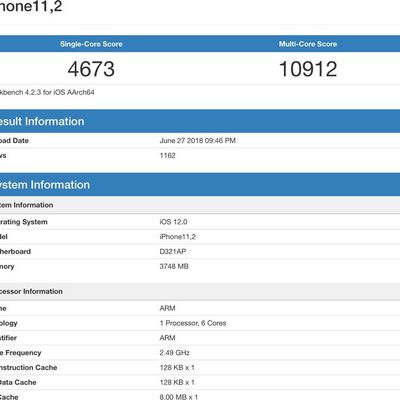Click the 1 Processor, 6 Cores value

pyautogui.click(x=193, y=323)
